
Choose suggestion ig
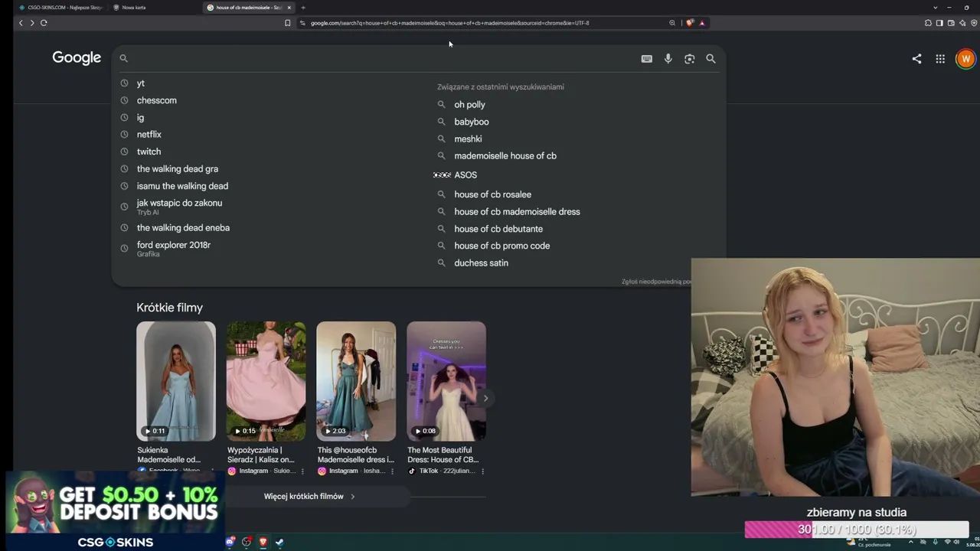click(140, 118)
